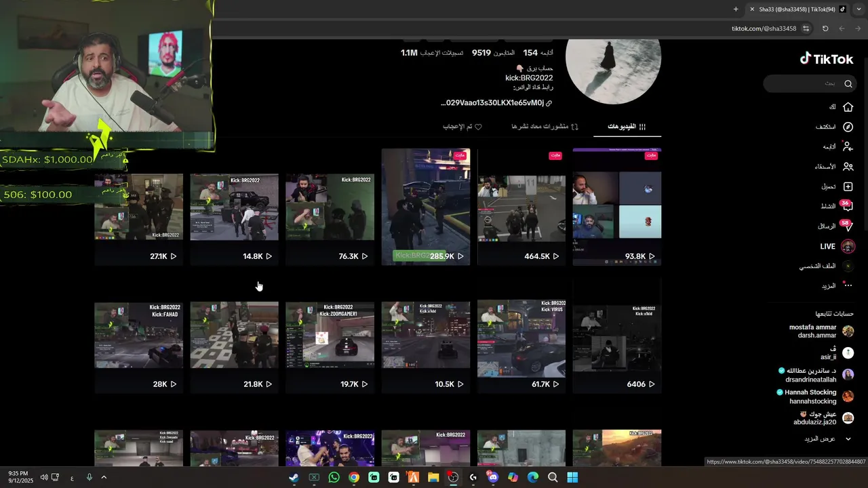The height and width of the screenshot is (488, 868).
Task: Toggle microphone icon in system tray
Action: point(89,477)
